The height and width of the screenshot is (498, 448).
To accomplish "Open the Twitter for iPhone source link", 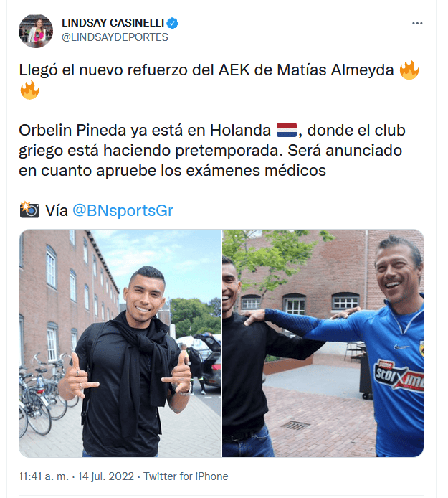I will point(186,476).
